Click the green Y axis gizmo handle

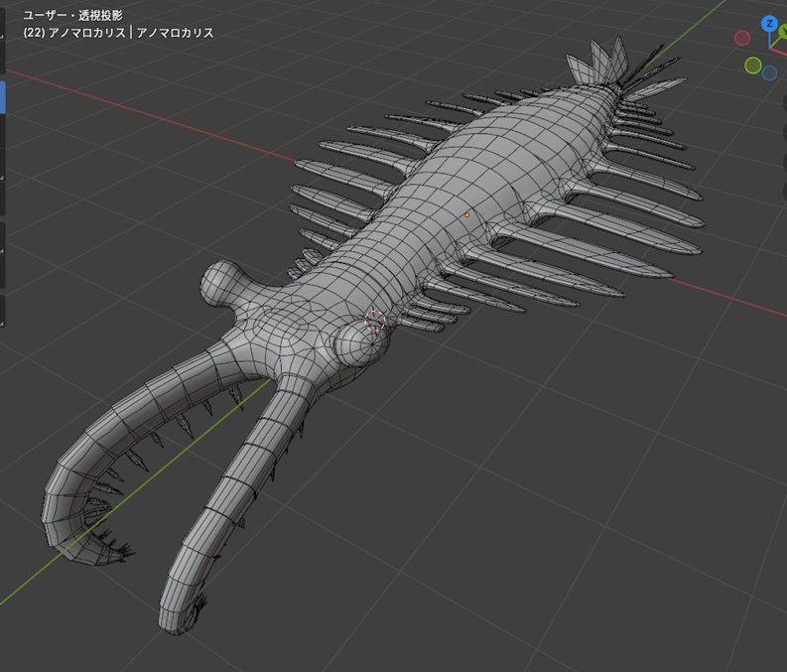(x=782, y=32)
